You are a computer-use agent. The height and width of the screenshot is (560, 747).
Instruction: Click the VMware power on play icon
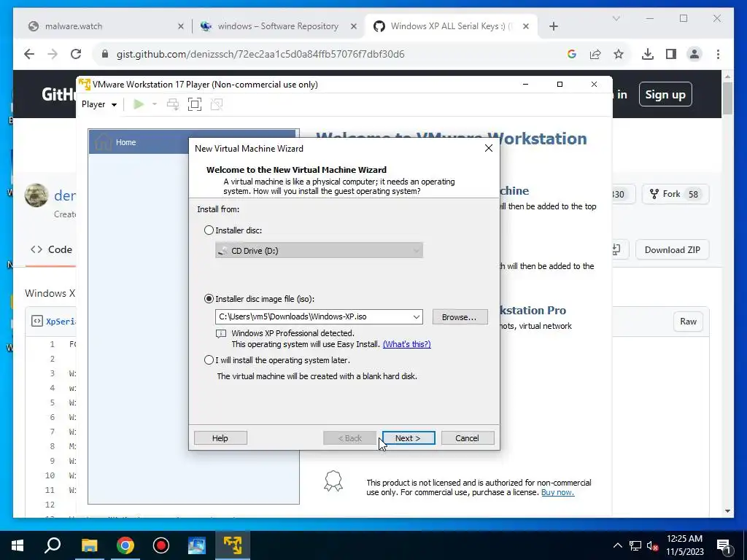click(139, 104)
